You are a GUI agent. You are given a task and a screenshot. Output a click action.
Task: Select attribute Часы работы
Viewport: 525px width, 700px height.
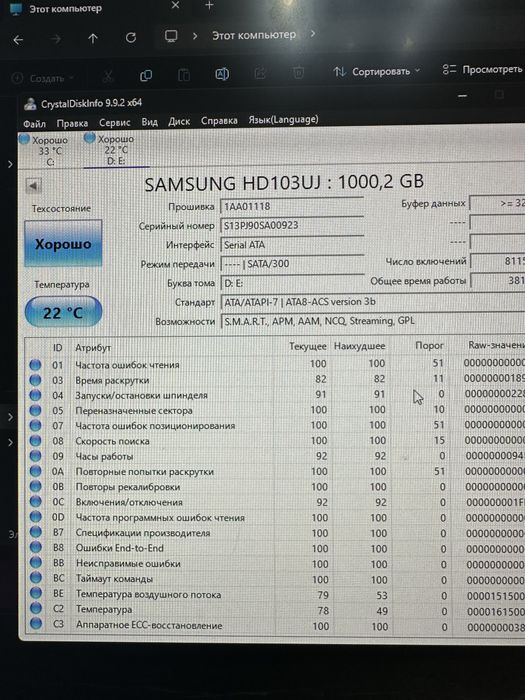[104, 456]
